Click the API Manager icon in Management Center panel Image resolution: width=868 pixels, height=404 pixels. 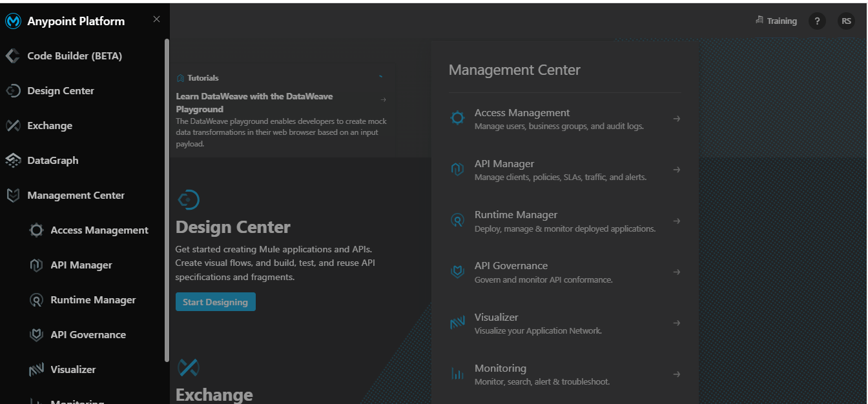click(x=457, y=169)
